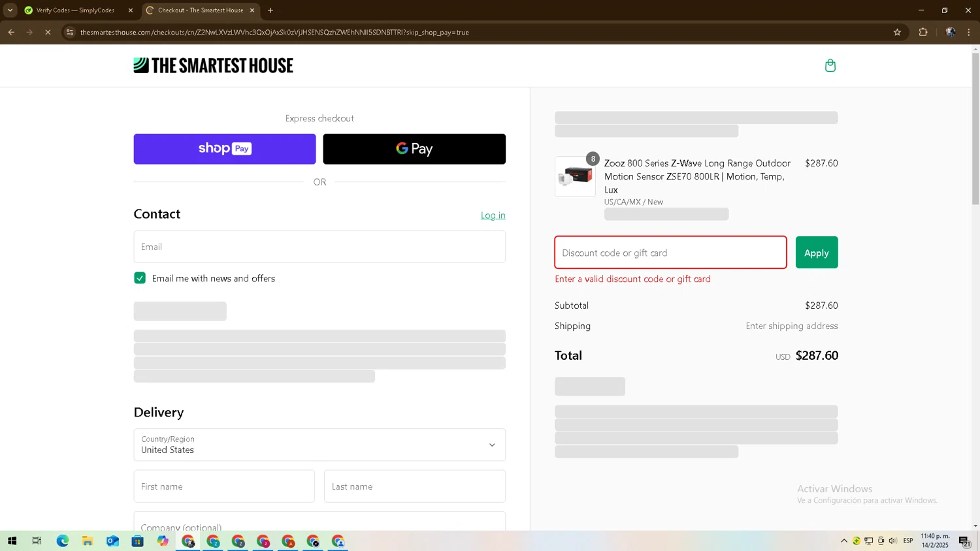Switch the ESP input language indicator
The image size is (980, 551).
[x=908, y=541]
